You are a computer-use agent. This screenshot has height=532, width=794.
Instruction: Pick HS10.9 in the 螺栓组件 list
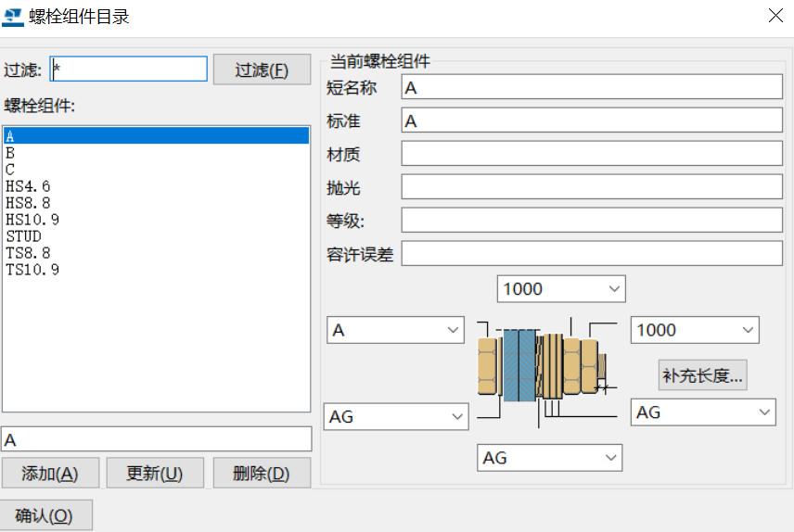(32, 220)
